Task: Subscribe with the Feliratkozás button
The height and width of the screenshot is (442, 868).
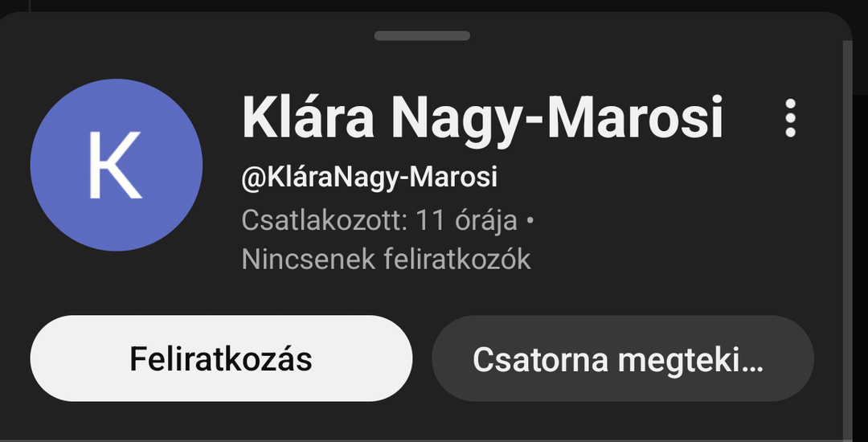Action: pyautogui.click(x=222, y=358)
